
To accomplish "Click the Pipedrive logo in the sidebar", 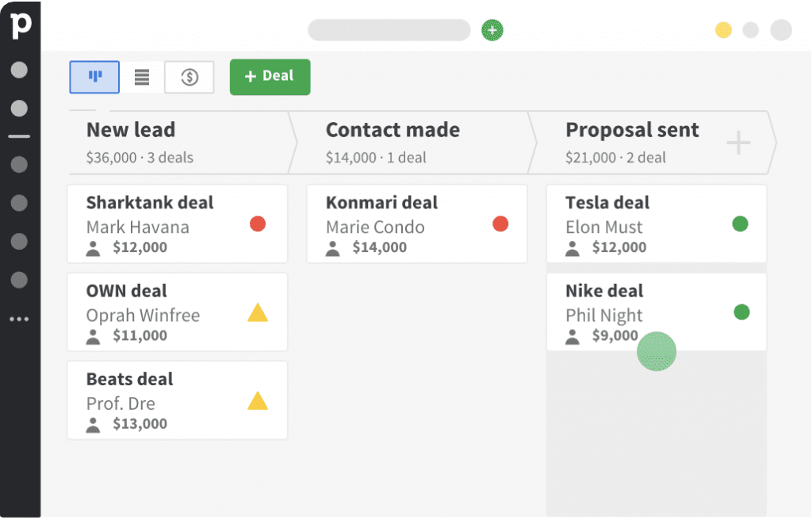I will click(21, 24).
